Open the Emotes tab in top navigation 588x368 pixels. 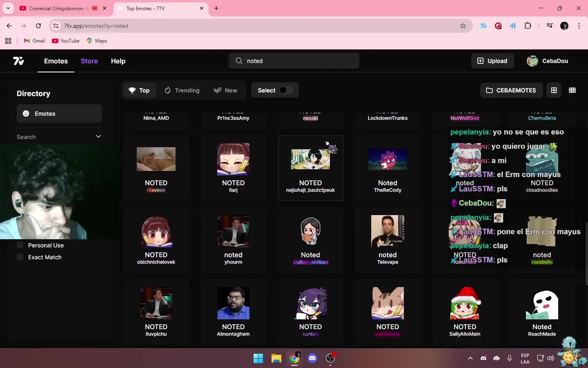click(x=56, y=61)
